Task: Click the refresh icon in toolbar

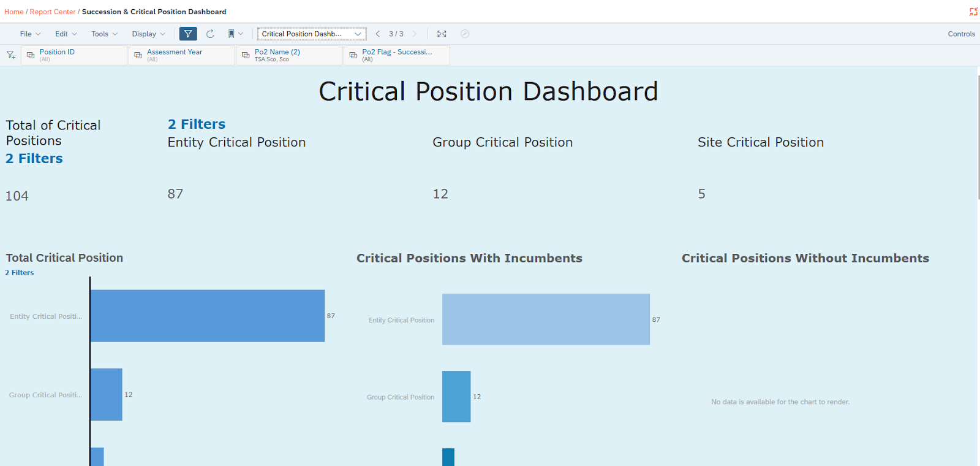Action: tap(210, 34)
